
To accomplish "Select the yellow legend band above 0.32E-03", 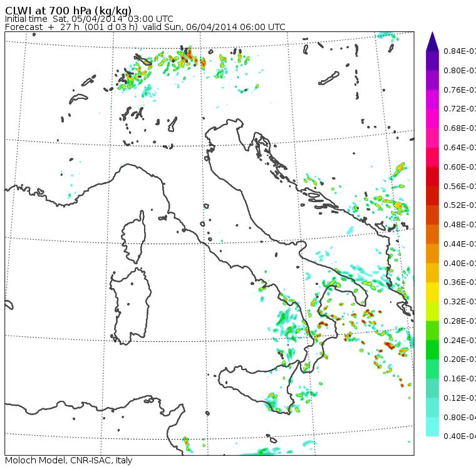I will click(432, 292).
